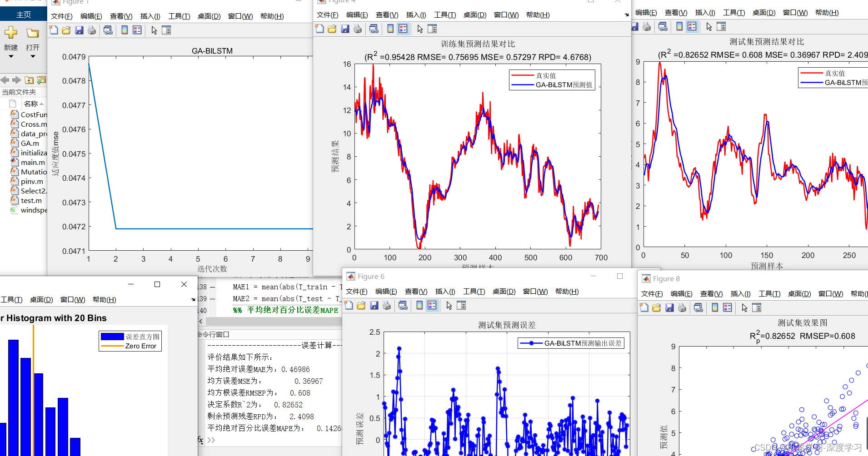Toggle Insert Colorbar in Figure 8 toolbar
This screenshot has height=456, width=868.
[x=715, y=308]
